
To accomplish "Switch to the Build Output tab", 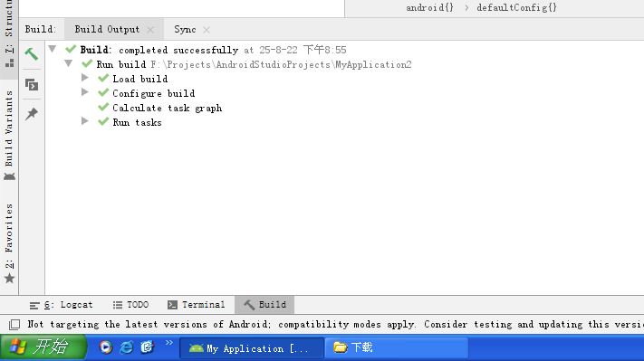I will coord(107,29).
